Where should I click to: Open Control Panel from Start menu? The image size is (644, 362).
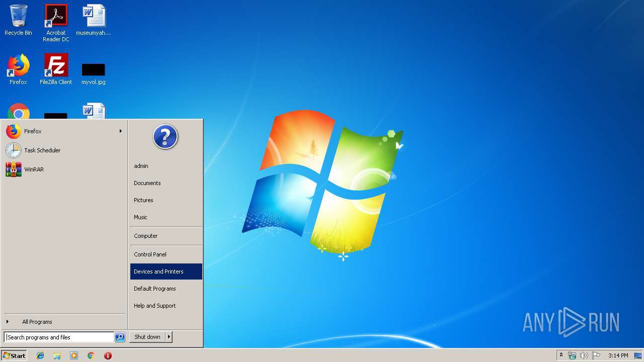click(166, 254)
